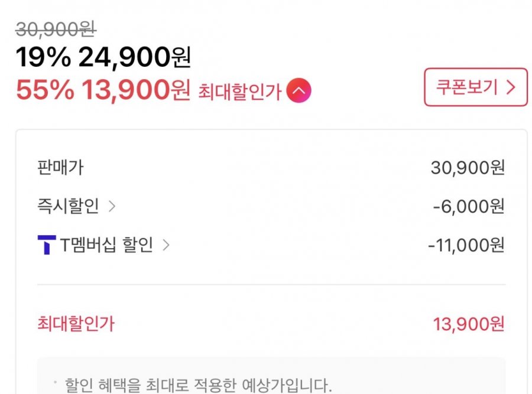Image resolution: width=532 pixels, height=394 pixels.
Task: Click the top 최대할인가 label
Action: point(239,92)
